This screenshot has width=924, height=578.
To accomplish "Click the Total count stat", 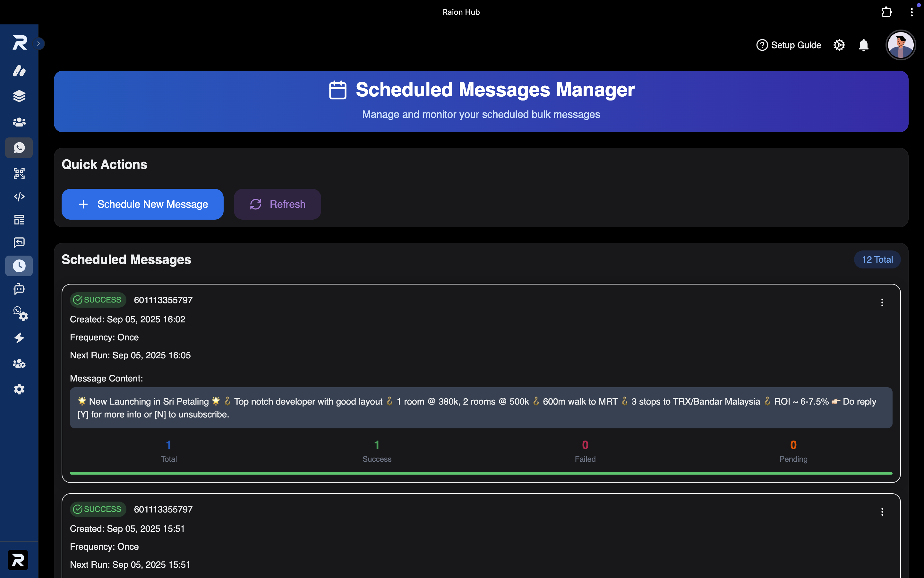I will point(169,451).
